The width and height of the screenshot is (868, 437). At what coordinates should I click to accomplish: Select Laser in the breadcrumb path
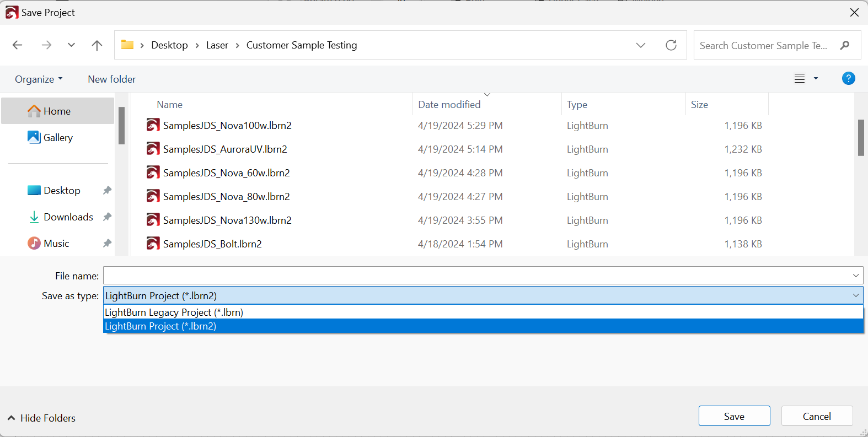(217, 45)
